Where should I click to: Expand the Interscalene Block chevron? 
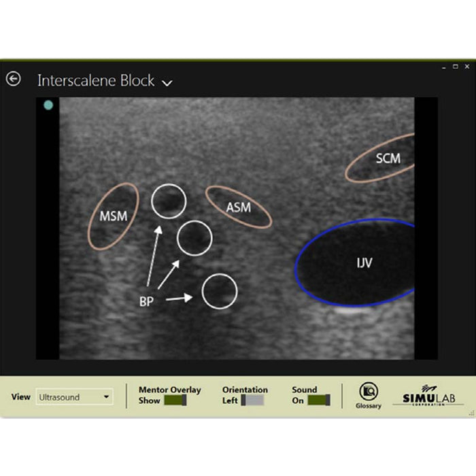(167, 82)
